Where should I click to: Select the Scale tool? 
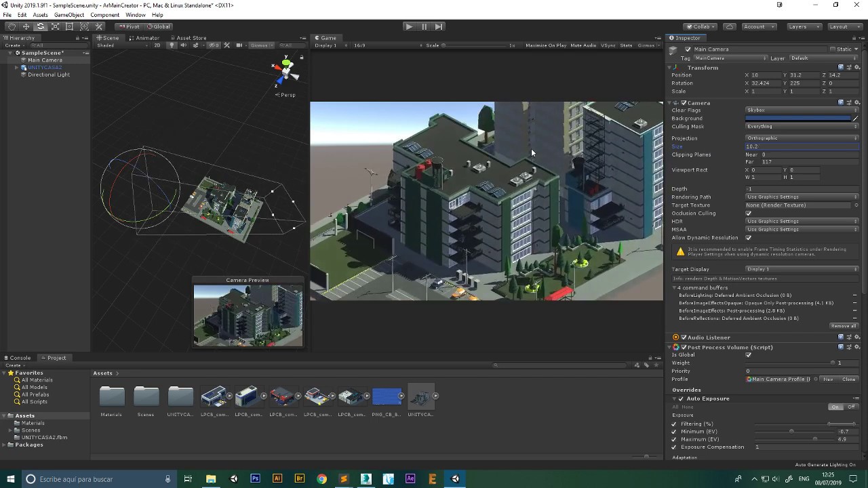55,26
